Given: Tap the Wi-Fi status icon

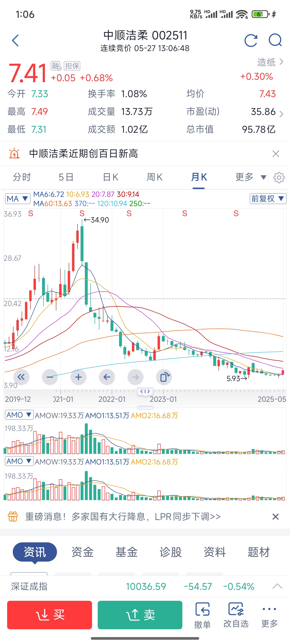Looking at the screenshot, I should click(x=242, y=14).
